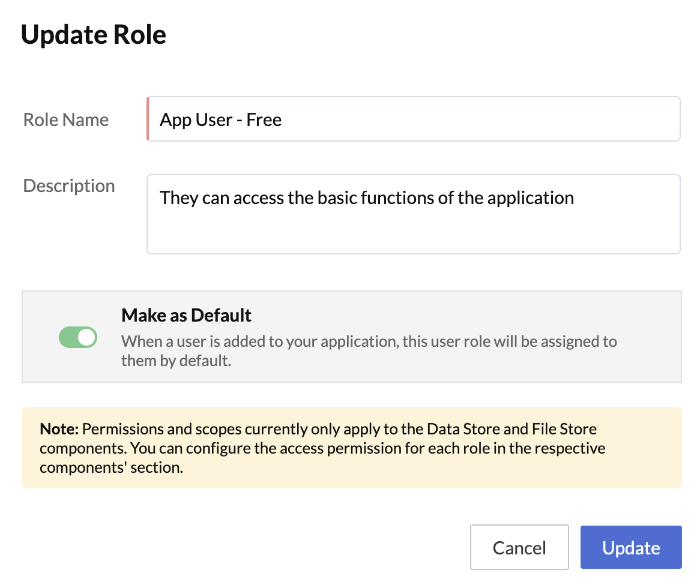This screenshot has height=588, width=700.
Task: Click the Make as Default heading
Action: (x=187, y=315)
